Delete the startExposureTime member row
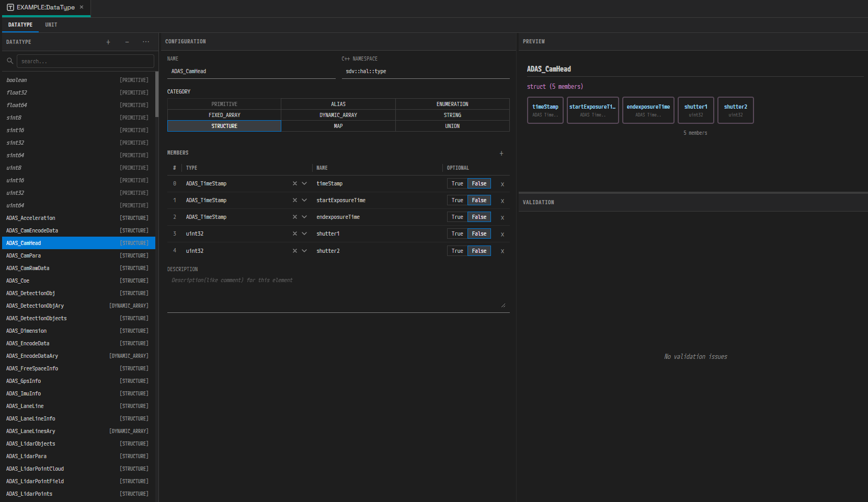This screenshot has height=502, width=868. point(502,201)
